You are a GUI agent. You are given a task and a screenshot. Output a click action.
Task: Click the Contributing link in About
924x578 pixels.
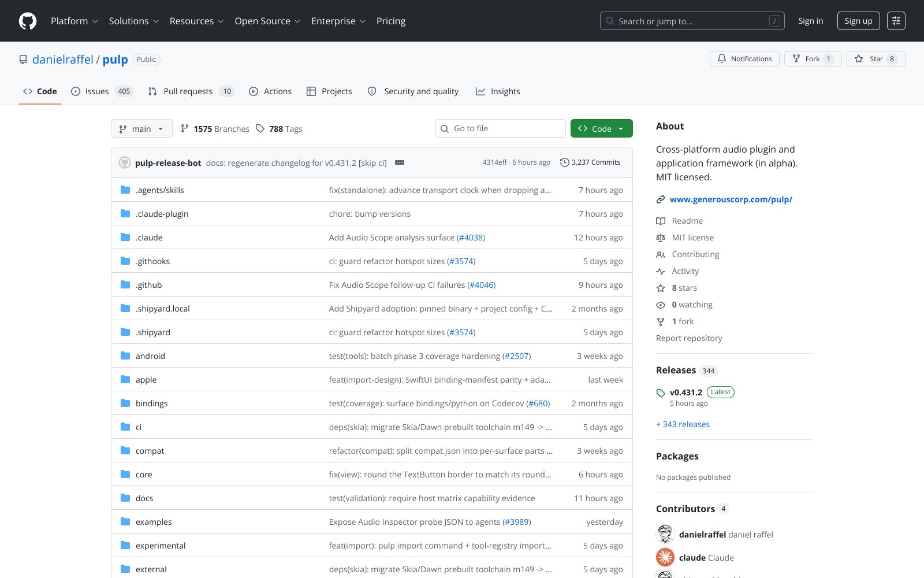click(x=695, y=254)
